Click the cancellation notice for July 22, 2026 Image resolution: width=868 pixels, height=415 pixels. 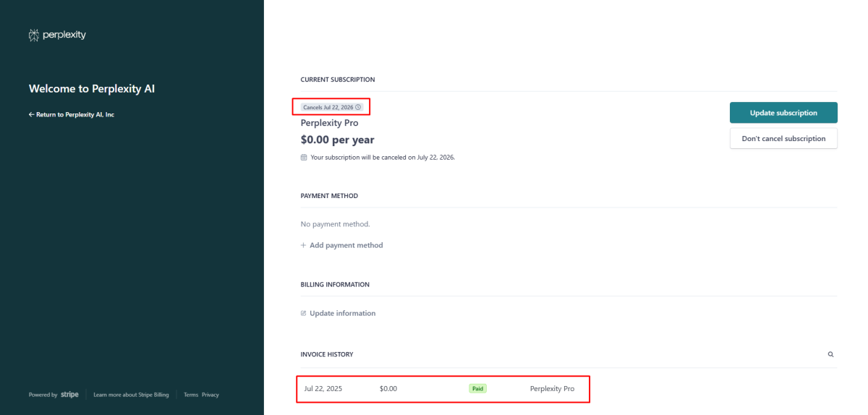(383, 157)
